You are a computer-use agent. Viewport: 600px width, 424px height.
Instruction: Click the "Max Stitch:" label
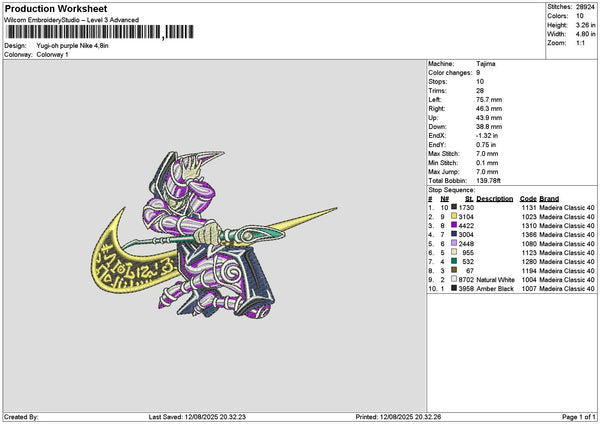(444, 154)
